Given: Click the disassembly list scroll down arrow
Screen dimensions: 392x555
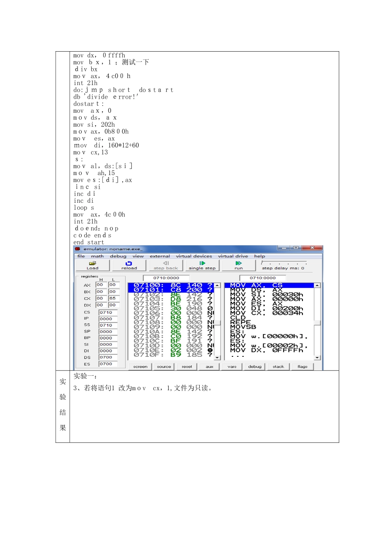Looking at the screenshot, I should [317, 358].
